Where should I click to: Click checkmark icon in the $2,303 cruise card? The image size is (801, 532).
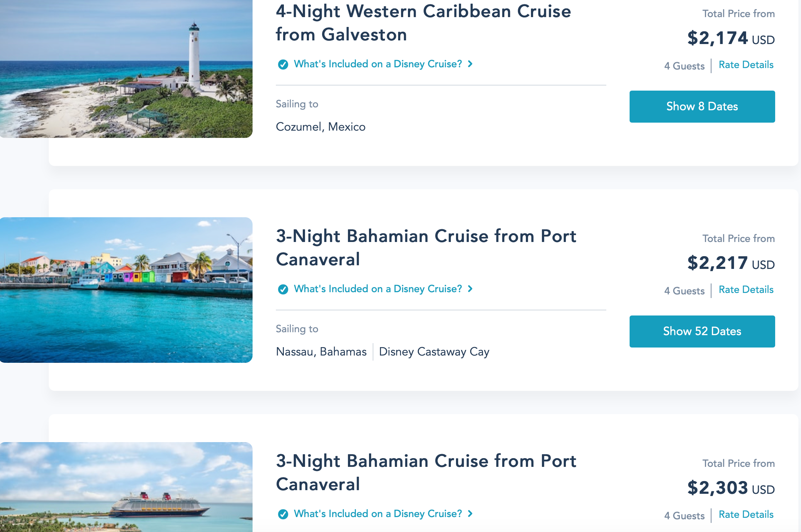click(283, 514)
